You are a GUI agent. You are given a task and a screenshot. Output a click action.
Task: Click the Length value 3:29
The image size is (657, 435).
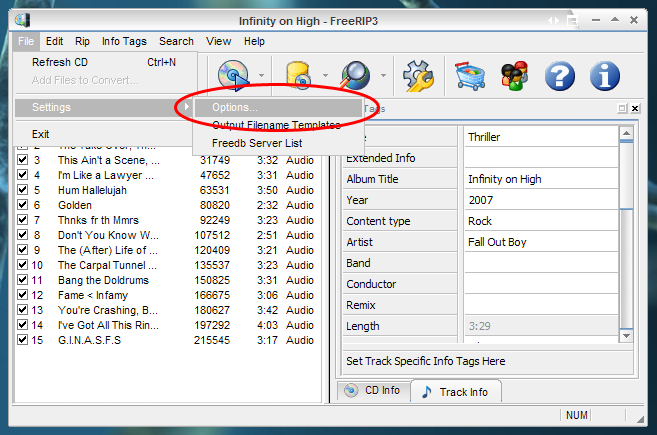(x=541, y=326)
